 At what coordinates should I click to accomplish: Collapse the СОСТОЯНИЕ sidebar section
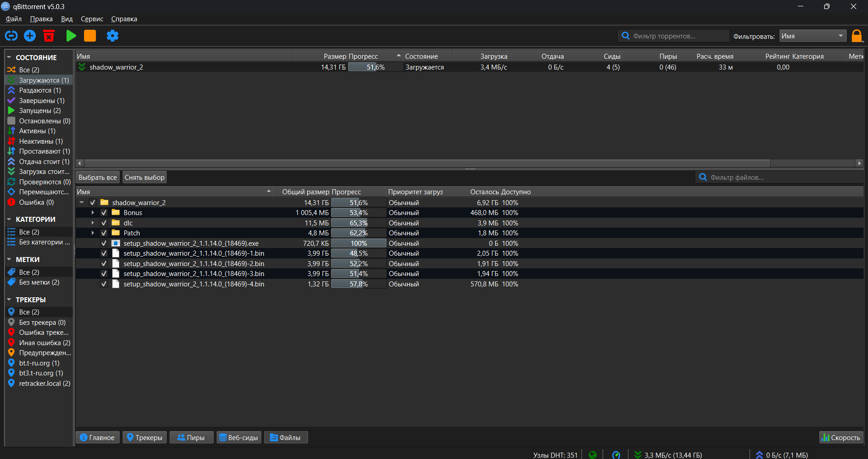pos(9,57)
